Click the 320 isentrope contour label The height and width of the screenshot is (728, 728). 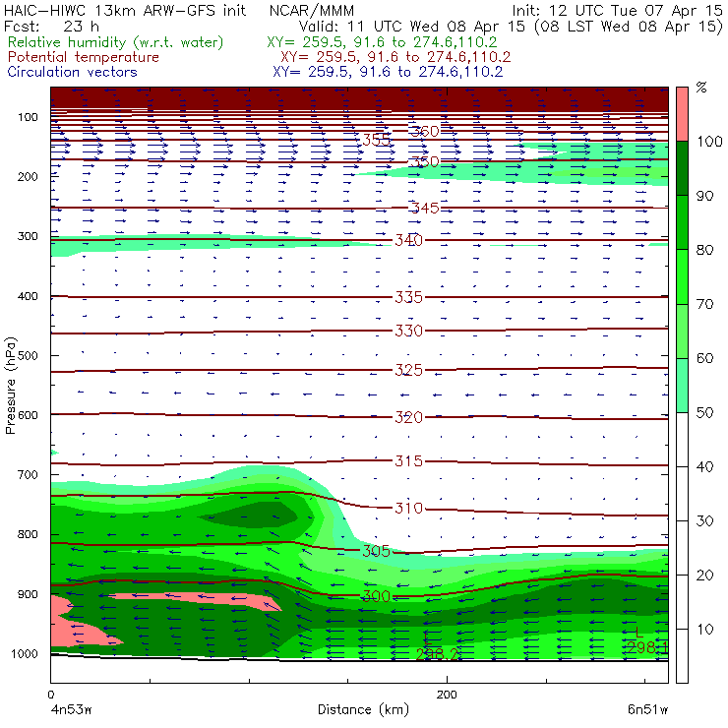coord(408,417)
